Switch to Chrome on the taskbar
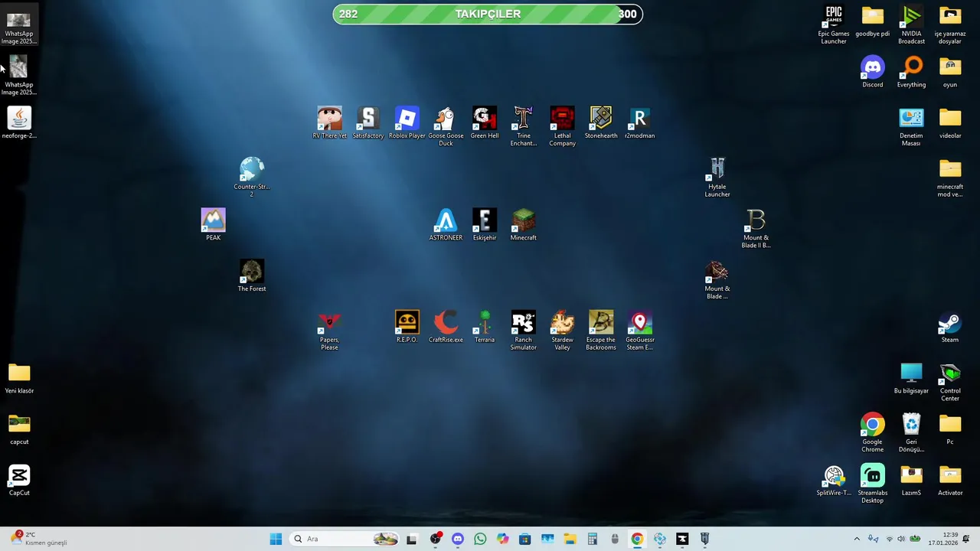 pyautogui.click(x=637, y=539)
